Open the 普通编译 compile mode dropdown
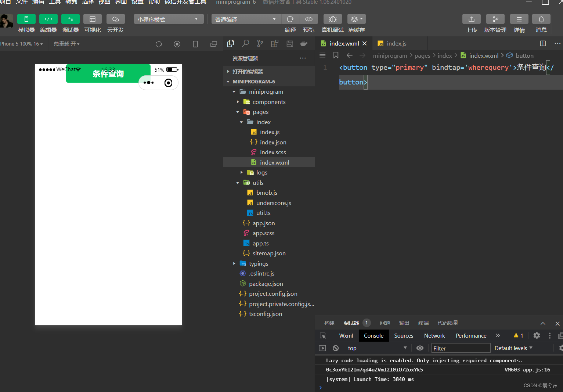Viewport: 563px width, 392px height. (x=246, y=19)
